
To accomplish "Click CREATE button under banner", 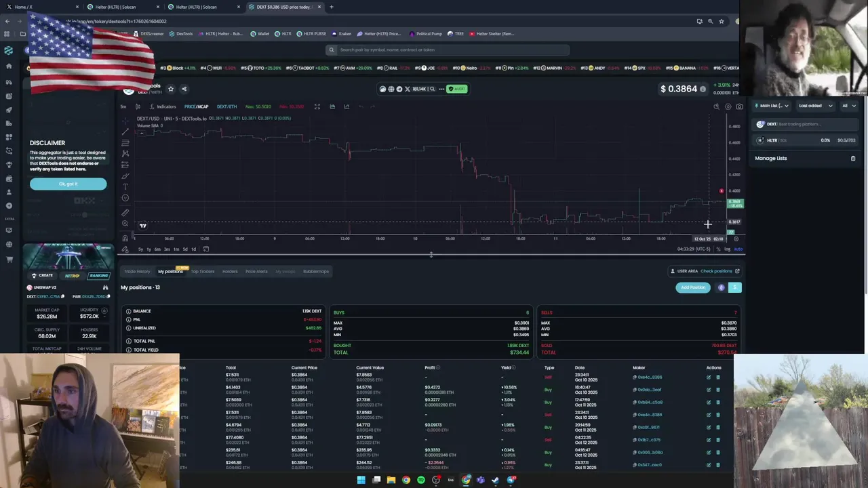I will pyautogui.click(x=42, y=275).
